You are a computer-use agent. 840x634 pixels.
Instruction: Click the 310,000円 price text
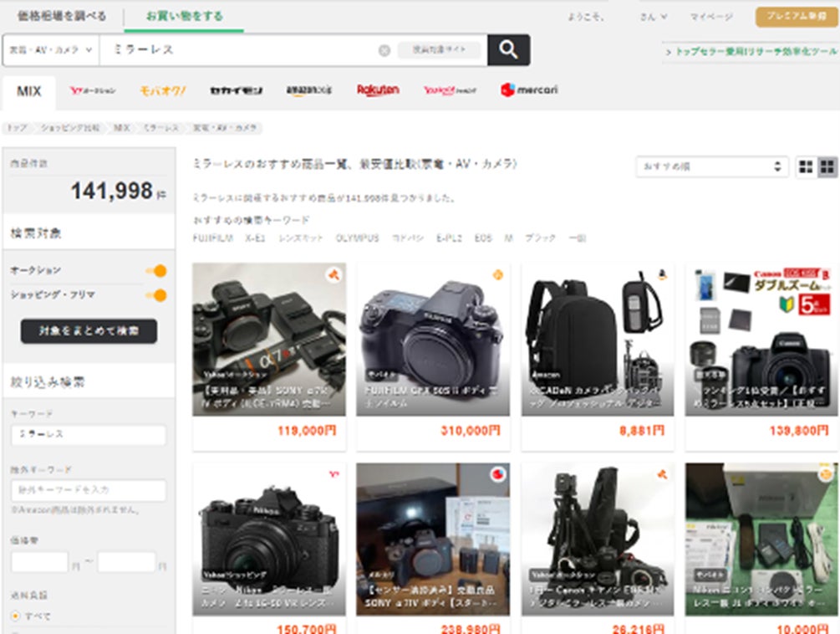471,431
